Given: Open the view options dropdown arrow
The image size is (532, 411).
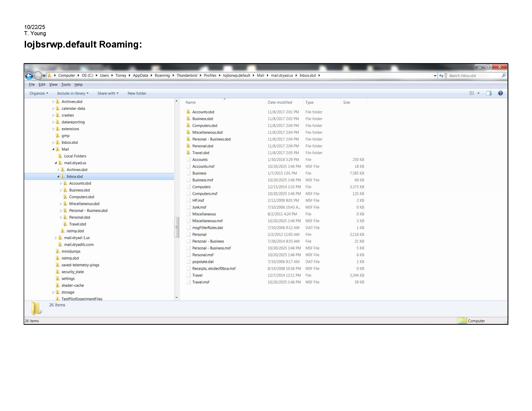Looking at the screenshot, I should [x=478, y=93].
